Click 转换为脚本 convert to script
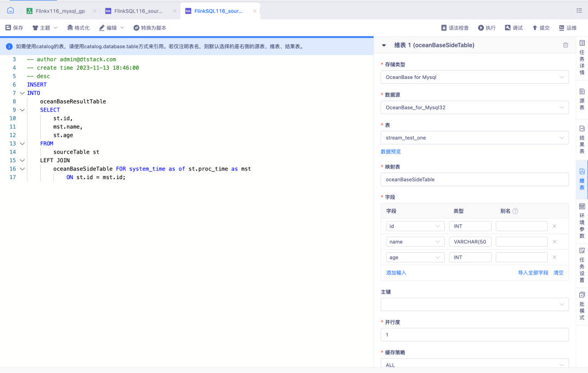 pyautogui.click(x=150, y=28)
